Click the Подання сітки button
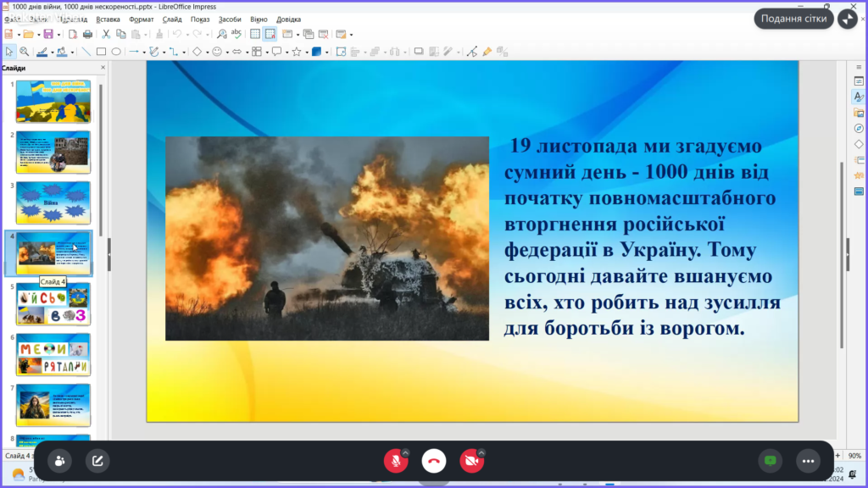The image size is (868, 488). coord(793,19)
